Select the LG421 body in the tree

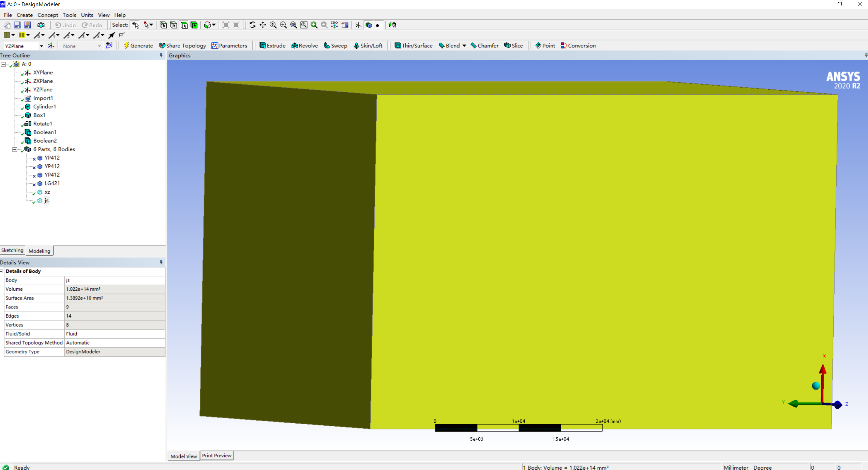[52, 183]
